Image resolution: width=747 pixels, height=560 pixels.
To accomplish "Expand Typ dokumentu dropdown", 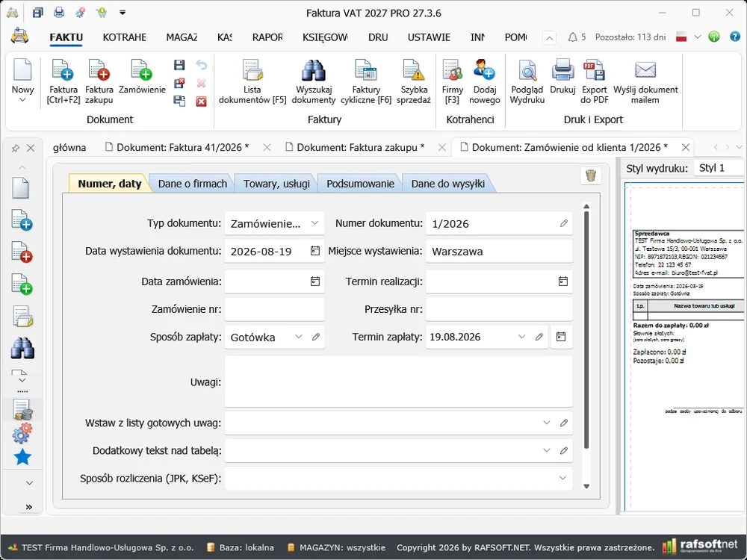I will (x=314, y=223).
